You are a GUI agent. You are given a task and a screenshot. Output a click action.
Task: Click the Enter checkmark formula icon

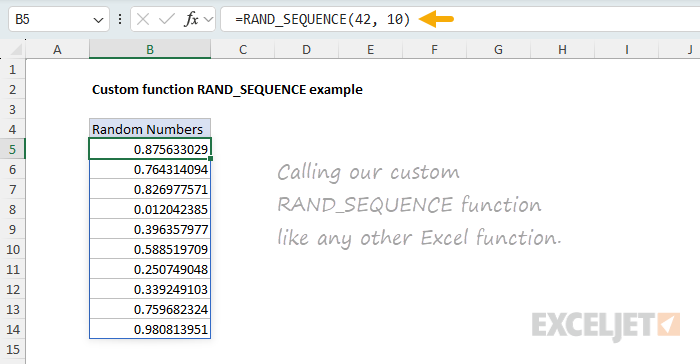[x=167, y=19]
